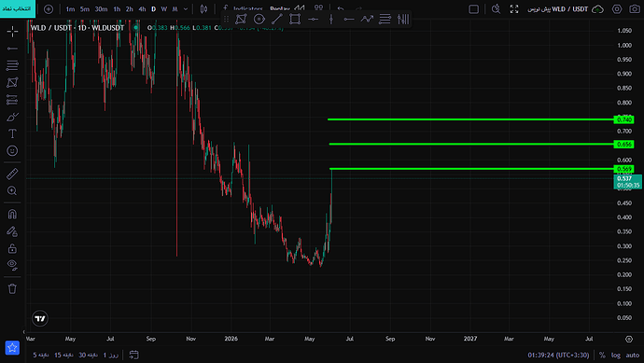644x363 pixels.
Task: Select the ruler measure tool
Action: (x=12, y=174)
